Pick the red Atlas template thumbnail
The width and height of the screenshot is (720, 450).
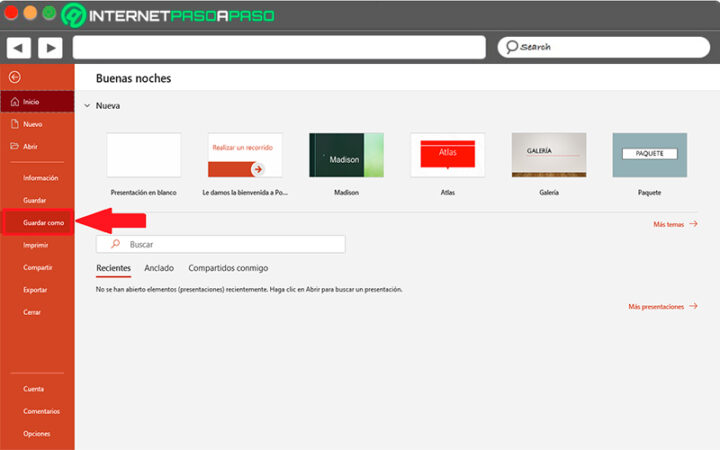coord(447,155)
